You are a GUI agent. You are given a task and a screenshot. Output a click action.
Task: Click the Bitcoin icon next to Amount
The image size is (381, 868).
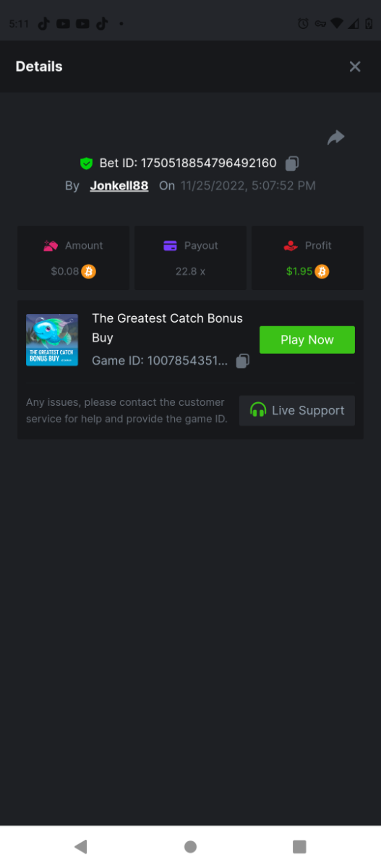click(x=89, y=271)
